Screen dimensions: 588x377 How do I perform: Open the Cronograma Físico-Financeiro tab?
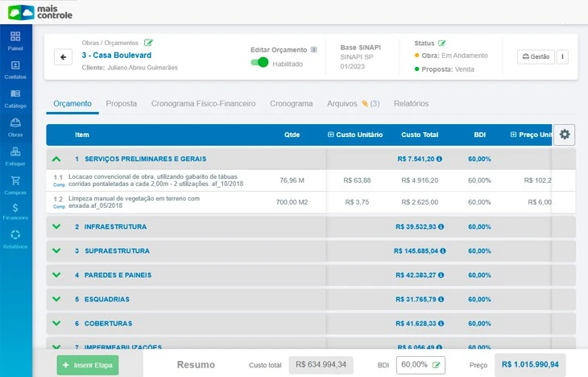tap(203, 104)
